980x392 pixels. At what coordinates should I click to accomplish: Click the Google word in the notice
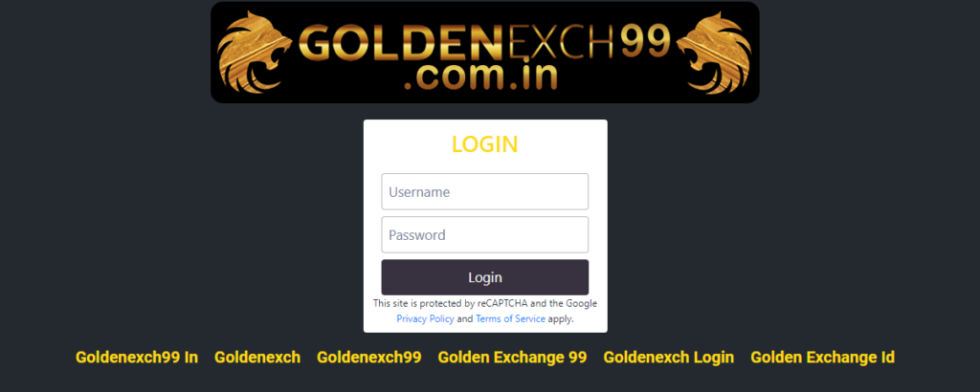click(582, 304)
